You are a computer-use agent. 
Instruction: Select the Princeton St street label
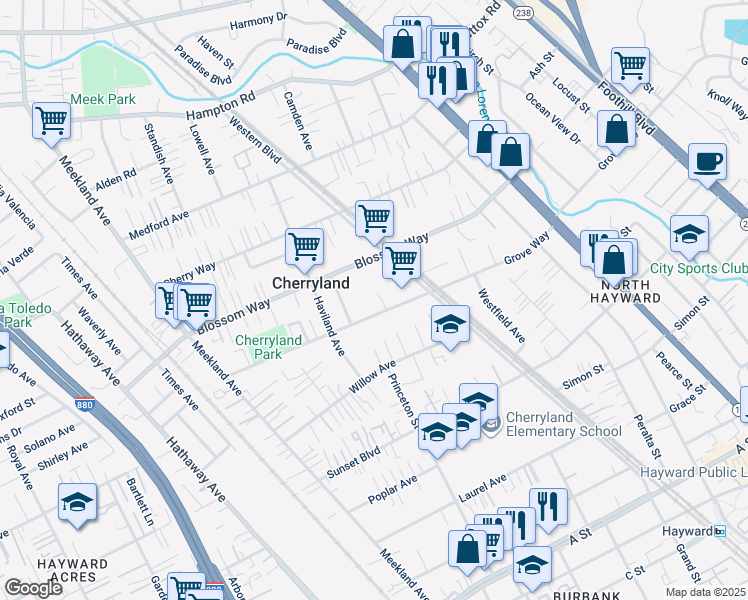click(403, 401)
